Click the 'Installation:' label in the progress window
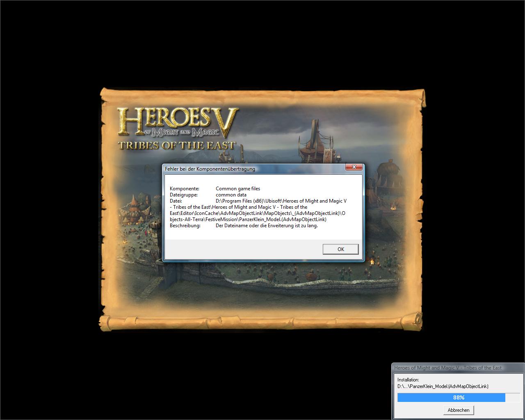This screenshot has height=420, width=525. point(408,380)
